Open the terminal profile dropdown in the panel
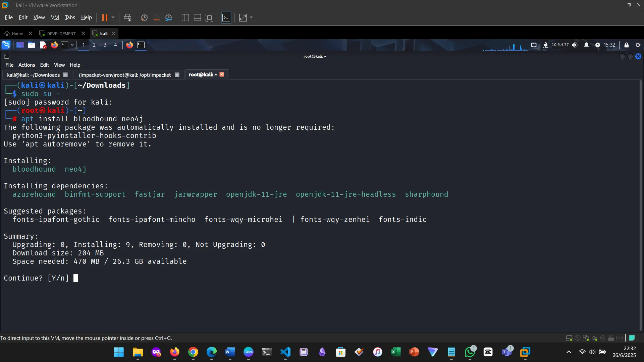The width and height of the screenshot is (644, 362). tap(71, 45)
